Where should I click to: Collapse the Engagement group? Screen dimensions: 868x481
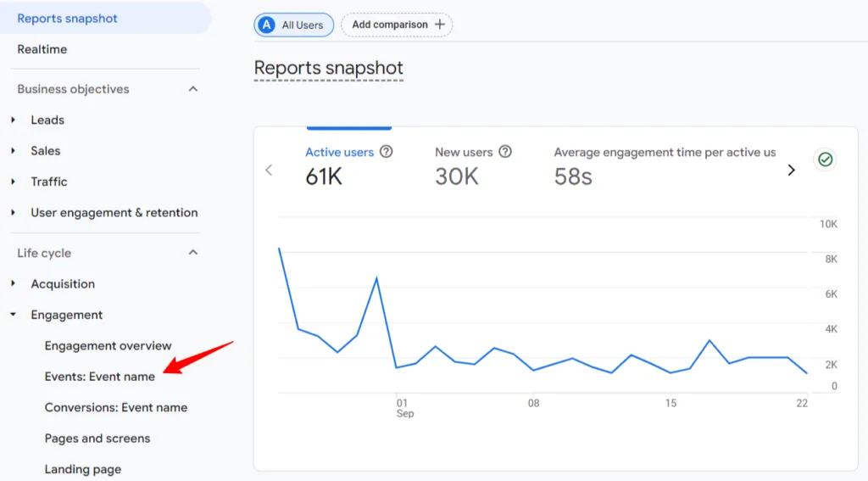pyautogui.click(x=14, y=315)
